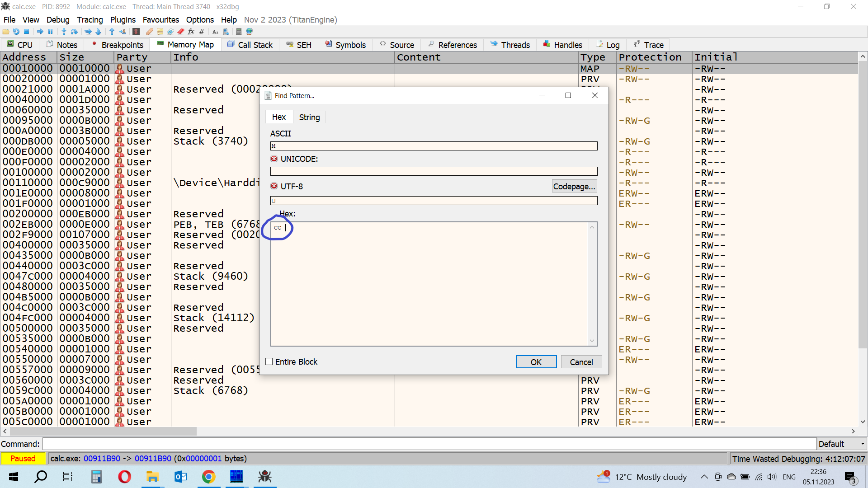Open the Tracing menu
Screen dimensions: 868x488
click(x=90, y=20)
